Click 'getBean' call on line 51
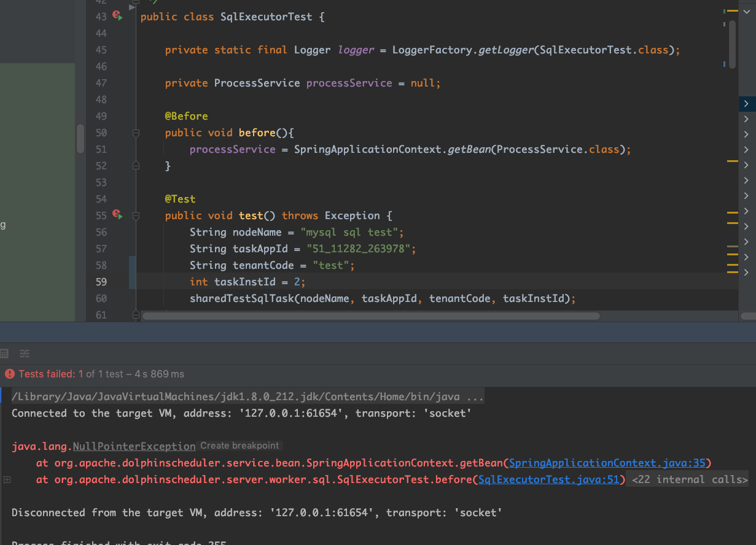This screenshot has width=756, height=545. (x=469, y=149)
